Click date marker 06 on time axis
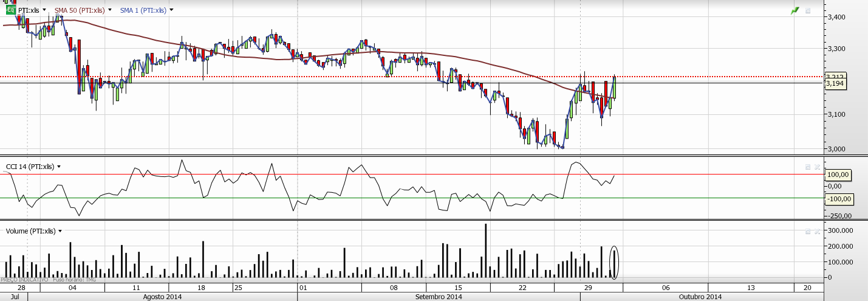Screen dimensions: 868x301 point(665,288)
